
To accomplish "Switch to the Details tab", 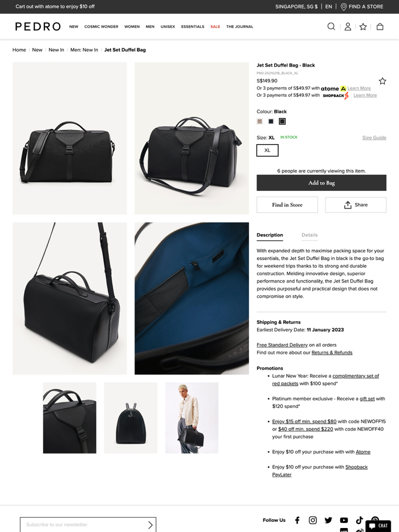I will pyautogui.click(x=310, y=235).
